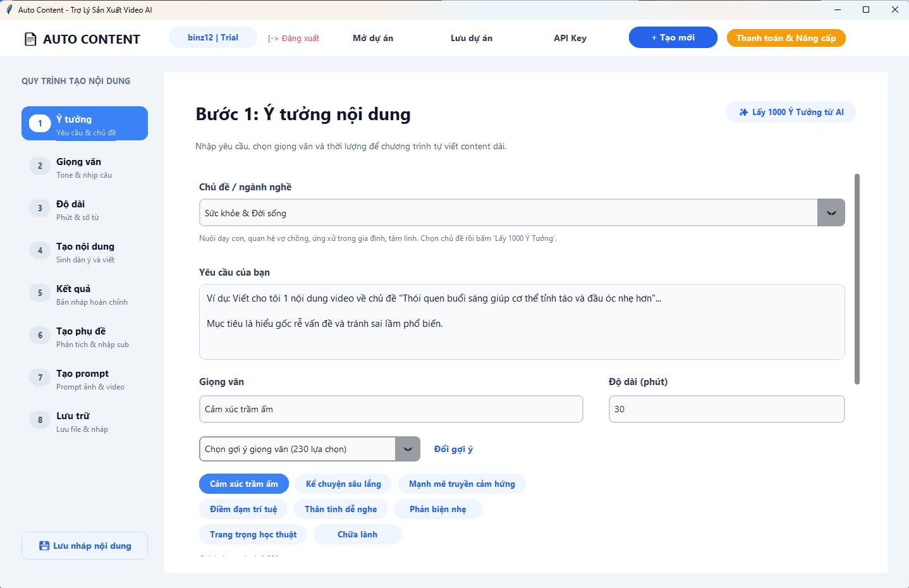This screenshot has height=588, width=909.
Task: Select Thân tình dễ nghe tone chip
Action: coord(341,509)
